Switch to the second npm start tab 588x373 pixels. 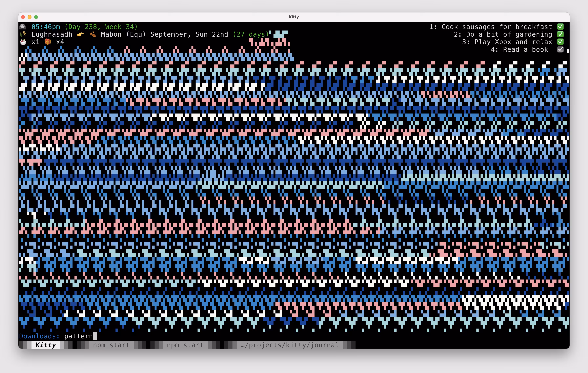pyautogui.click(x=185, y=345)
